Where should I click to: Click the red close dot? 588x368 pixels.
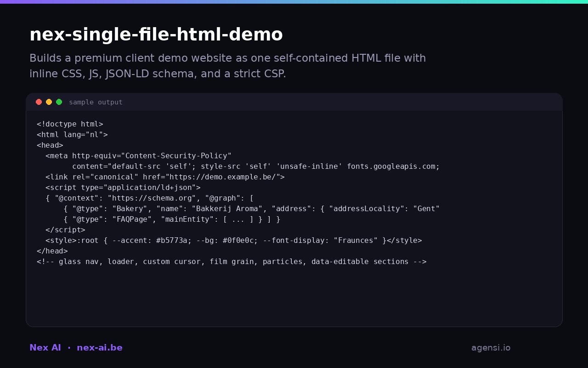tap(39, 102)
